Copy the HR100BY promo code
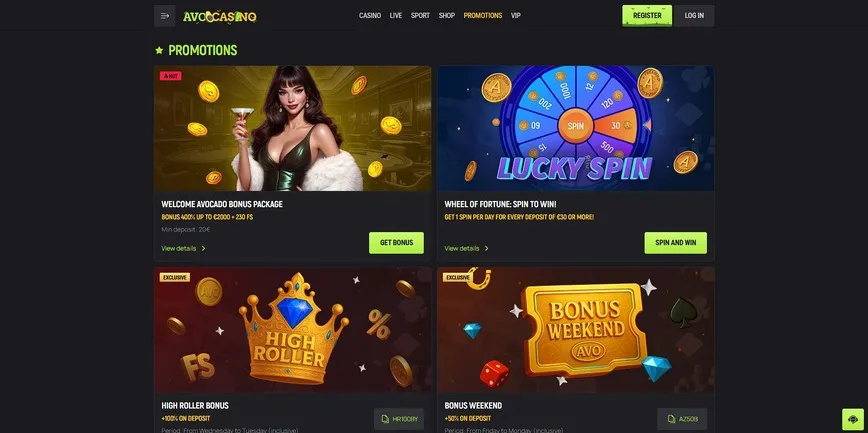The width and height of the screenshot is (868, 433). pos(399,419)
